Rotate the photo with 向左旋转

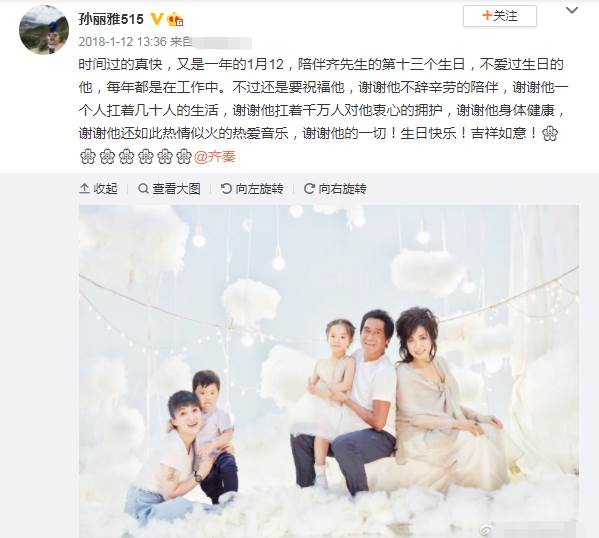pyautogui.click(x=252, y=188)
